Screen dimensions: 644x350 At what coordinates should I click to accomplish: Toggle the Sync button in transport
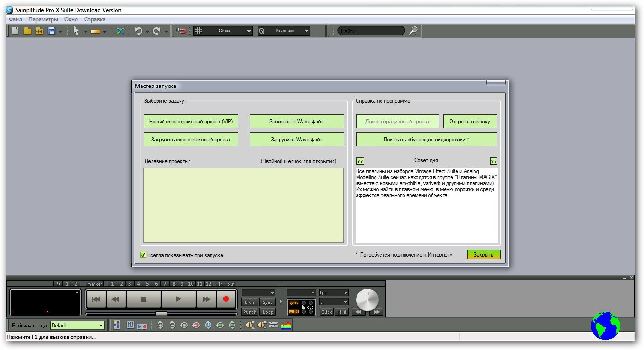pyautogui.click(x=268, y=302)
